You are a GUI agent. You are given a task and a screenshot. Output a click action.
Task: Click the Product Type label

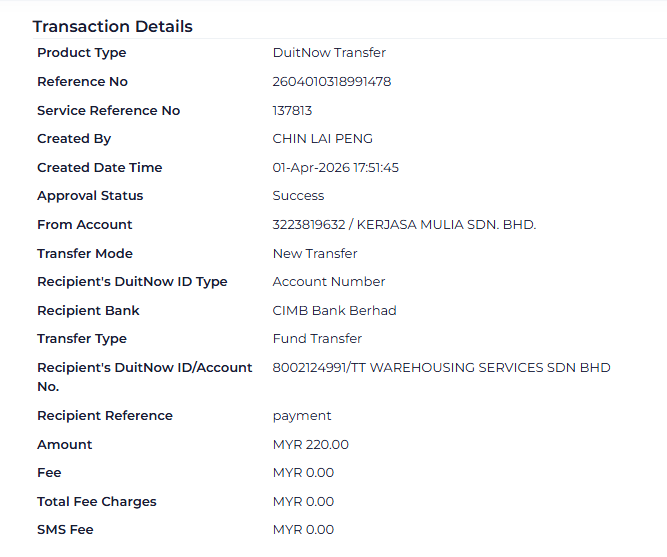tap(82, 53)
